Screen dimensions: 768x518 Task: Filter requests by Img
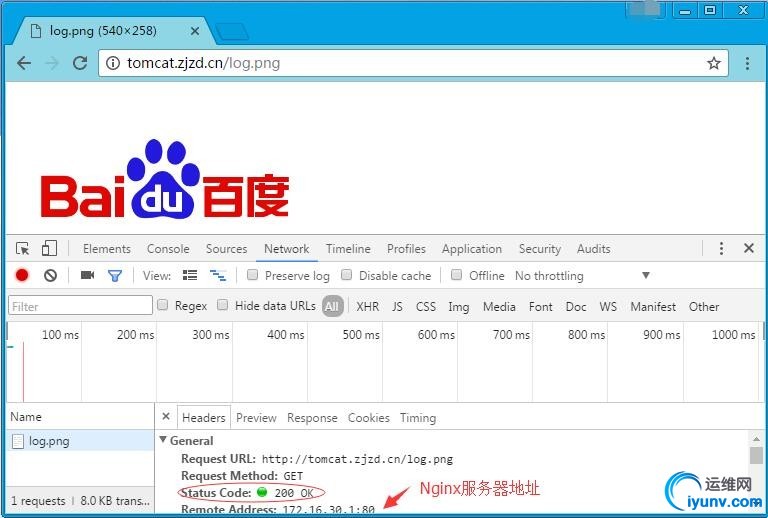[x=458, y=307]
